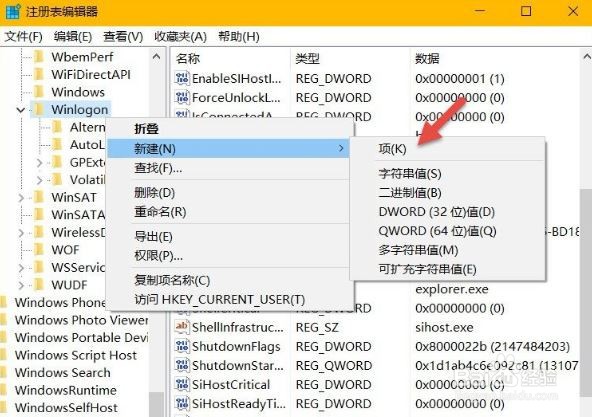The height and width of the screenshot is (417, 592).
Task: Create new DWORD (32 位)值(D)
Action: 448,212
